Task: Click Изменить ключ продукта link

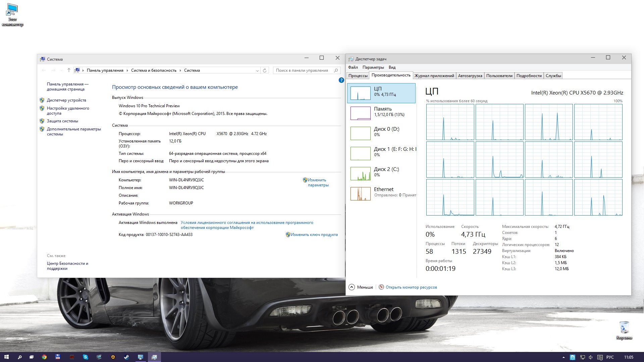Action: click(314, 235)
